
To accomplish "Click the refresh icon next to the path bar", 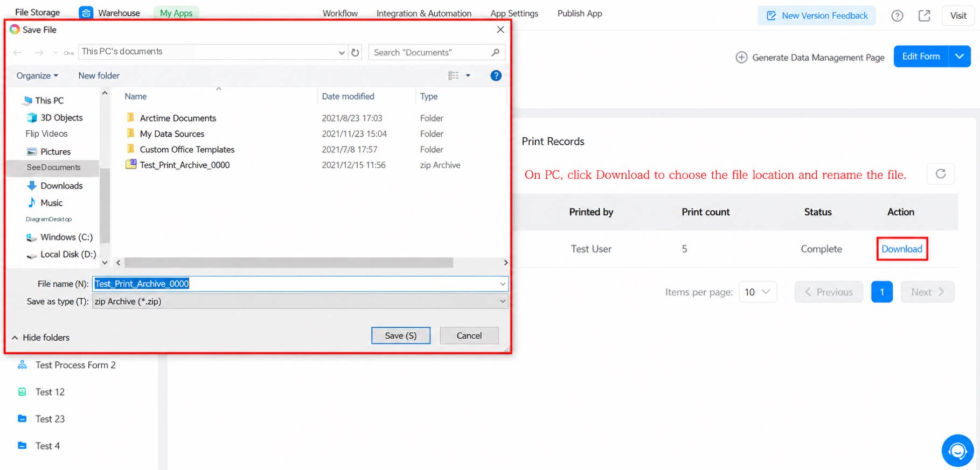I will [x=355, y=52].
